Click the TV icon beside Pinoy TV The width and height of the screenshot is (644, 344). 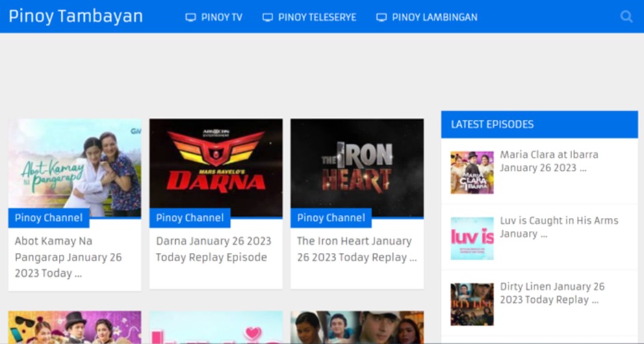pos(191,17)
